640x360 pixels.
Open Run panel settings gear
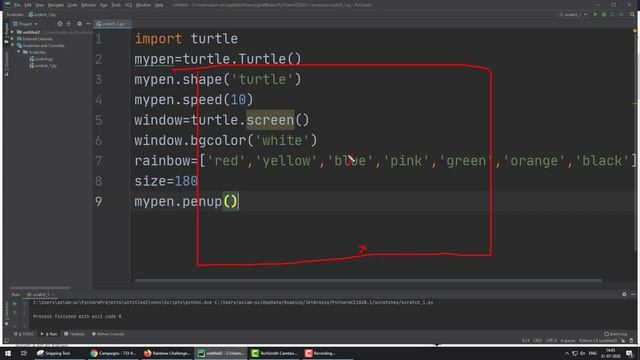(624, 294)
